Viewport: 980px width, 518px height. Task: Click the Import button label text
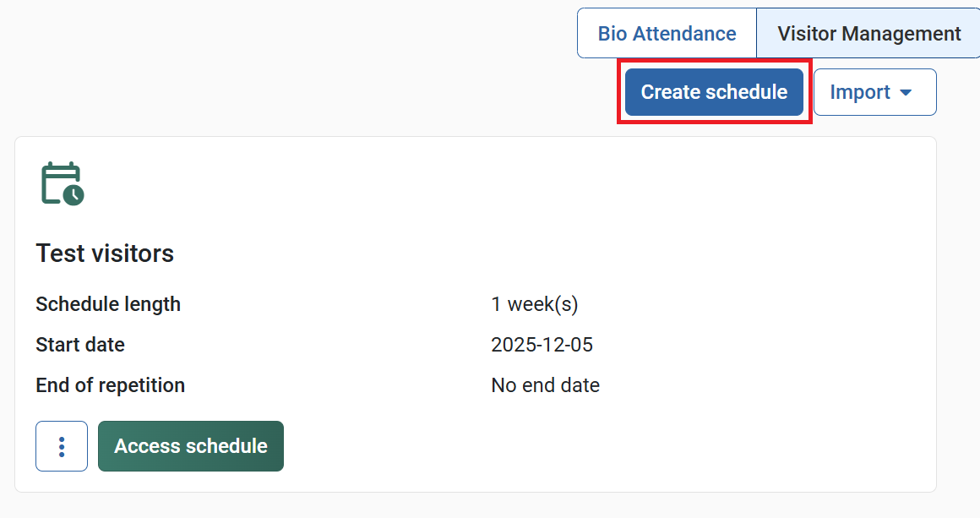coord(860,92)
